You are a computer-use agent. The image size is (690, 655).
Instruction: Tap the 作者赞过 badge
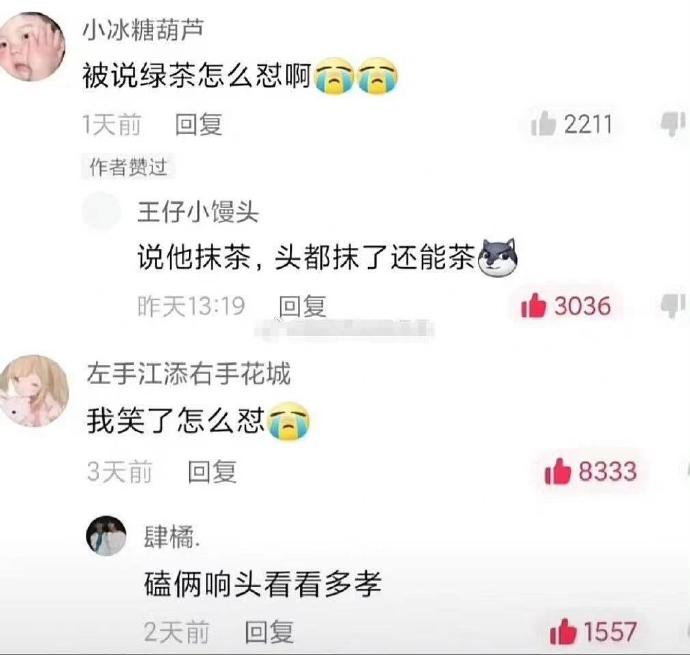coord(128,167)
